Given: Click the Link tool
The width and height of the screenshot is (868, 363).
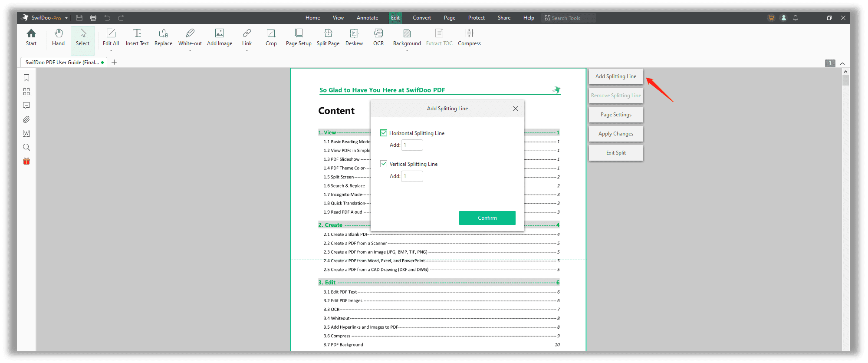Looking at the screenshot, I should pos(247,37).
